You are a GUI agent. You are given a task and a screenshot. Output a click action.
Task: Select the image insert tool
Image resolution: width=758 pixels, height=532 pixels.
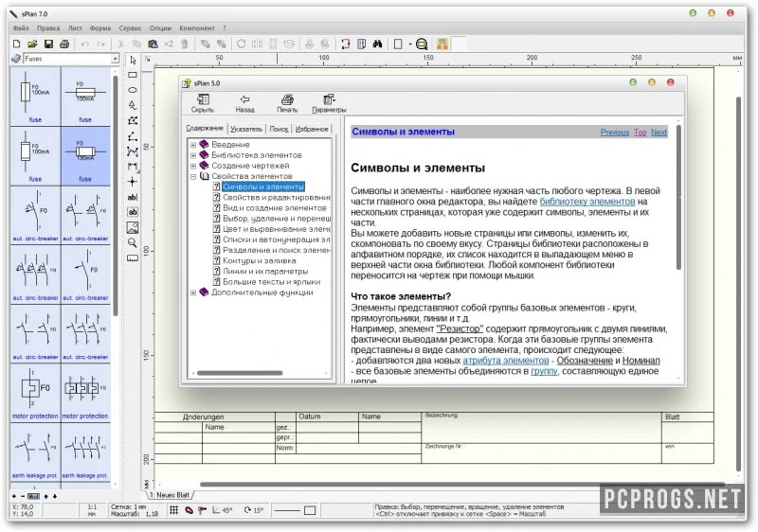tap(133, 227)
